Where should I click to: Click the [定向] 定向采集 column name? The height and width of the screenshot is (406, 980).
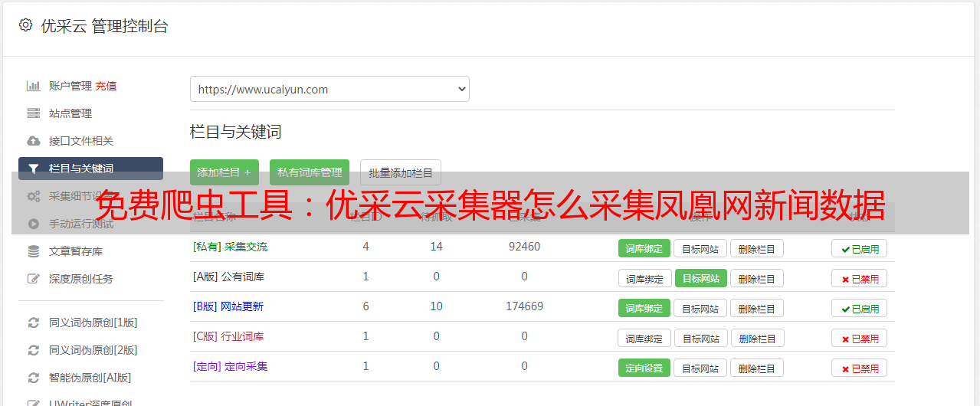coord(231,366)
